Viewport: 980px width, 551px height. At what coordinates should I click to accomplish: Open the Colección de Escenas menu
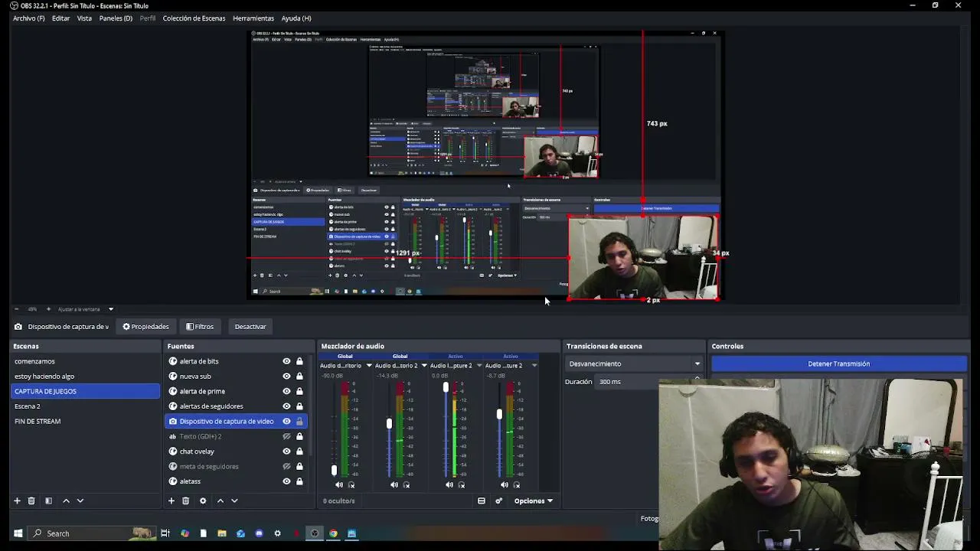click(194, 18)
